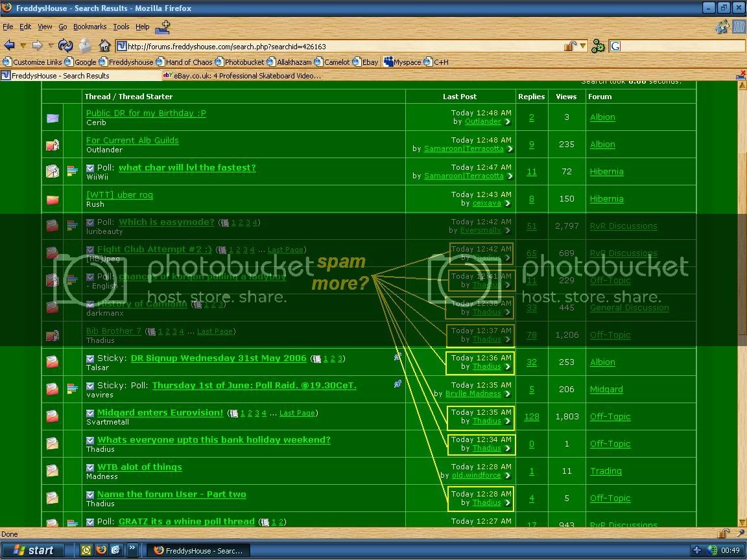
Task: Click envelope status icon for 'Public DR' thread
Action: [x=53, y=118]
